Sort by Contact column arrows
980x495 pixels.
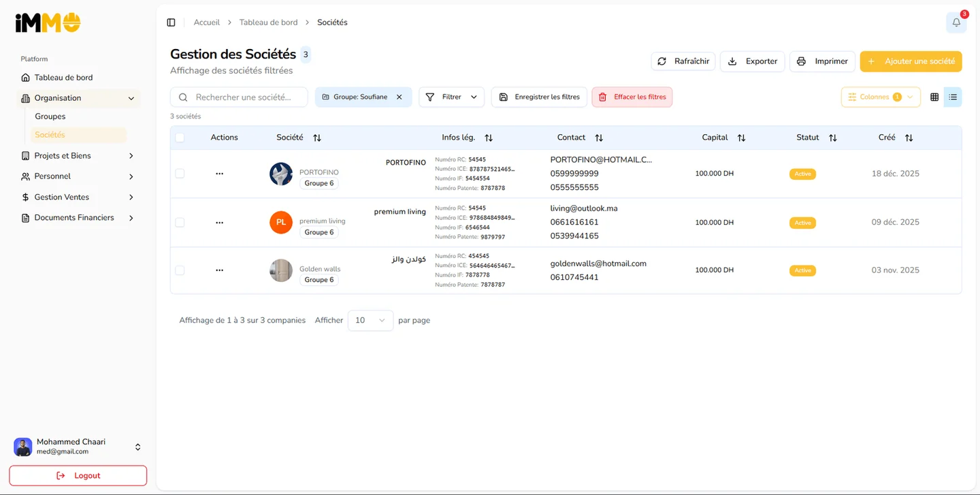[599, 138]
